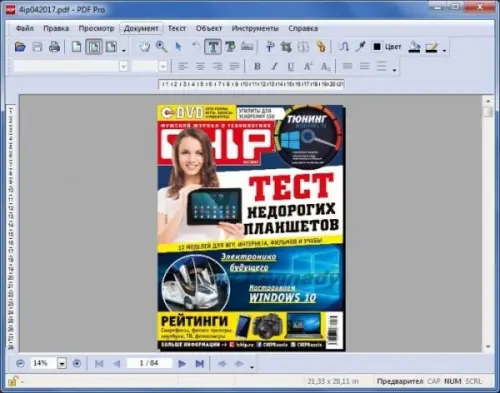This screenshot has width=500, height=393.
Task: Select the arrow pointer tool
Action: coord(179,47)
